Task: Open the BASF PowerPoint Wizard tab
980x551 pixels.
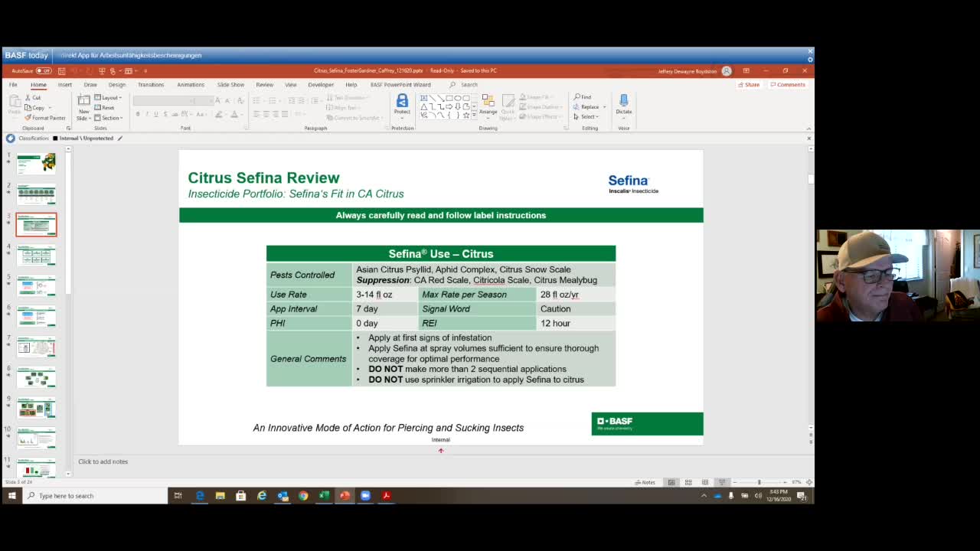Action: point(400,85)
